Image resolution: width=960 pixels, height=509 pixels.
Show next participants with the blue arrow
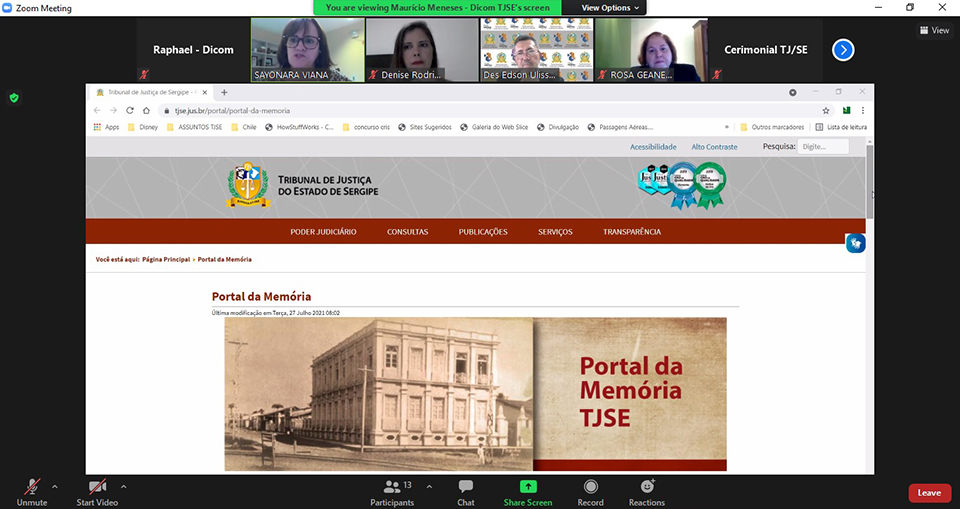(x=843, y=49)
